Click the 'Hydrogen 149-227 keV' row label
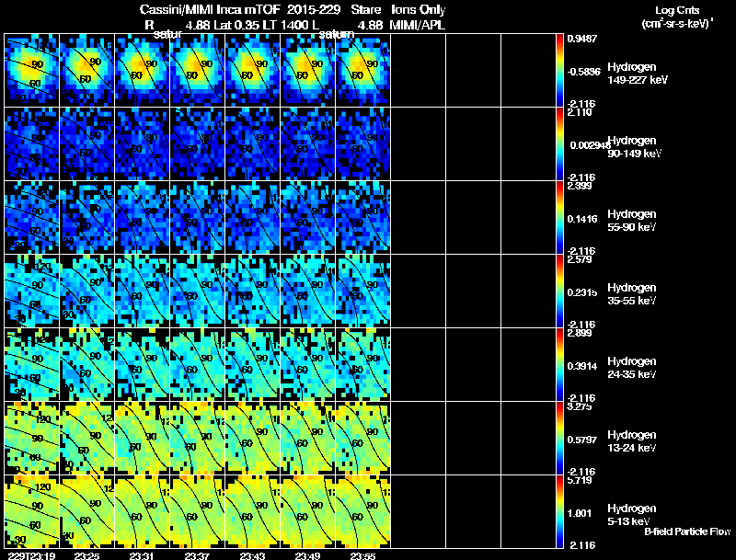The width and height of the screenshot is (736, 560). pos(638,74)
